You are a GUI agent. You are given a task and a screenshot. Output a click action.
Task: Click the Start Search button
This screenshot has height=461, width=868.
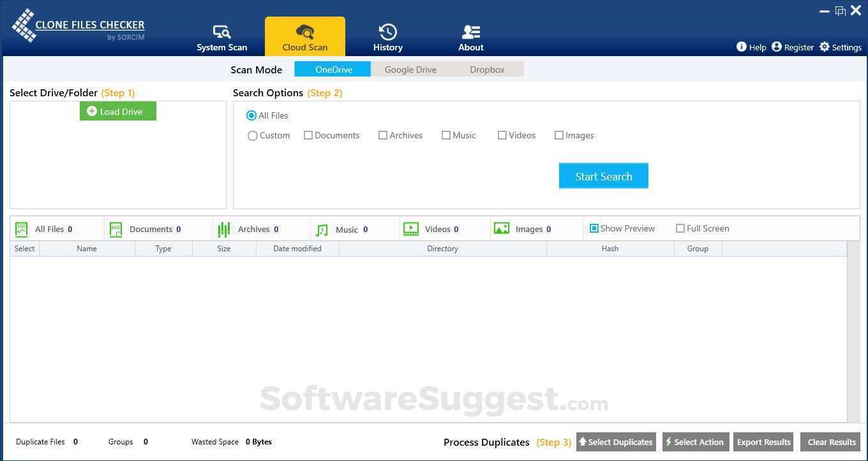pyautogui.click(x=603, y=176)
